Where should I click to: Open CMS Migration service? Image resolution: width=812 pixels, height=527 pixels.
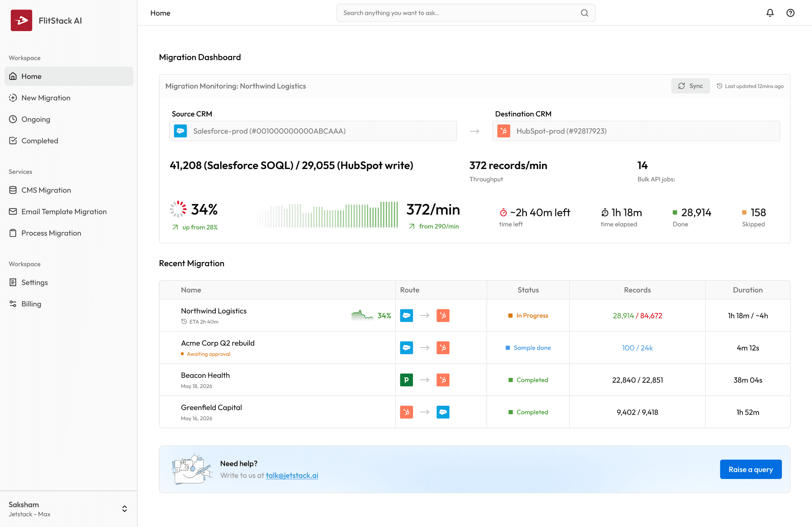click(x=69, y=190)
